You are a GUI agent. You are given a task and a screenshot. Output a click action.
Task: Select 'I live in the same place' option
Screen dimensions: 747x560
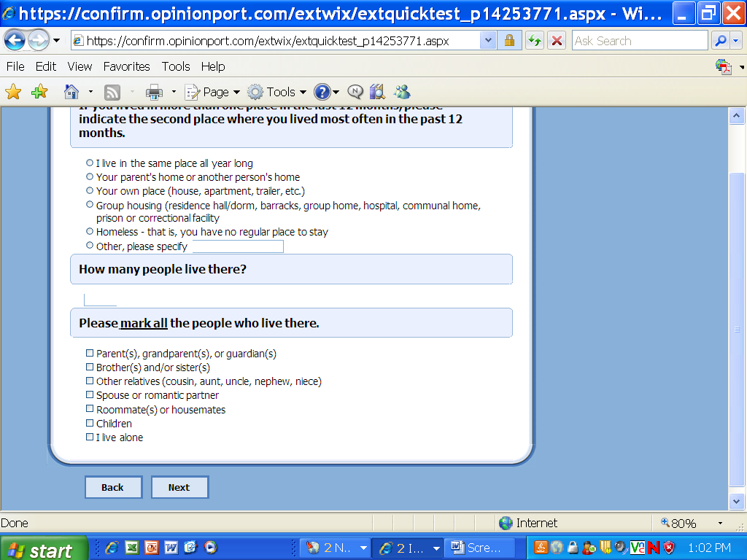pyautogui.click(x=90, y=163)
